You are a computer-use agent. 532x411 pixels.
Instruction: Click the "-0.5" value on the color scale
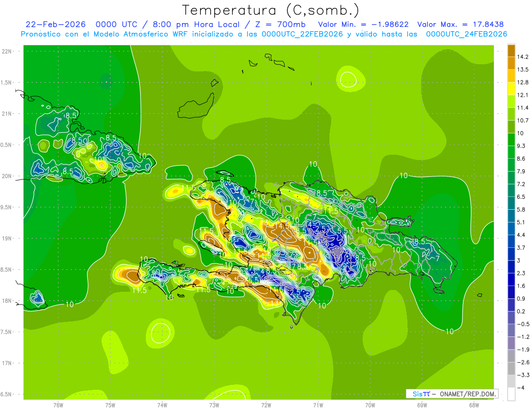(x=523, y=325)
